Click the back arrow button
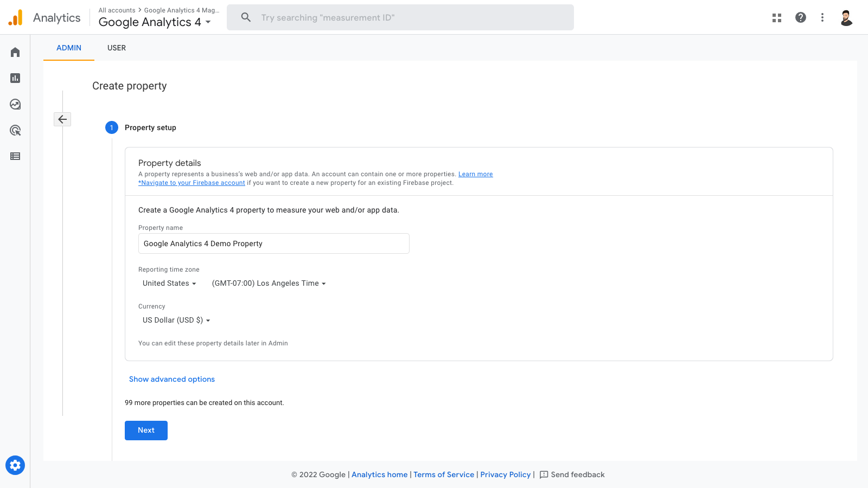This screenshot has height=488, width=868. point(62,119)
